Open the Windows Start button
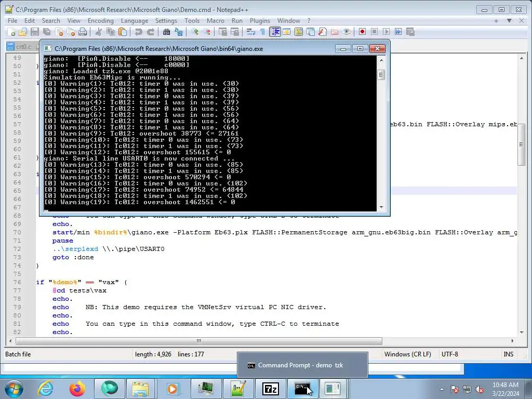This screenshot has height=399, width=532. tap(14, 389)
